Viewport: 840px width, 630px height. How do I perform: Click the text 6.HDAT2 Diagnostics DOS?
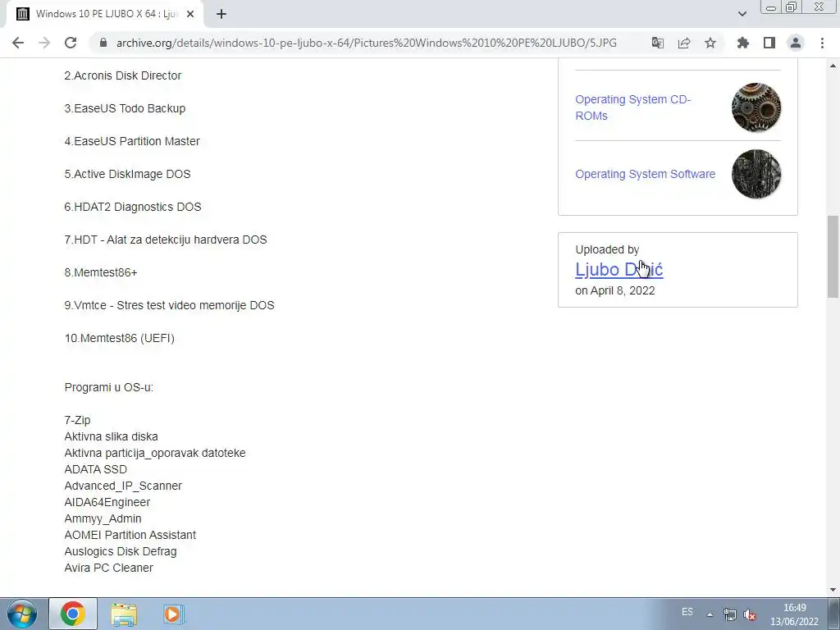click(x=133, y=207)
